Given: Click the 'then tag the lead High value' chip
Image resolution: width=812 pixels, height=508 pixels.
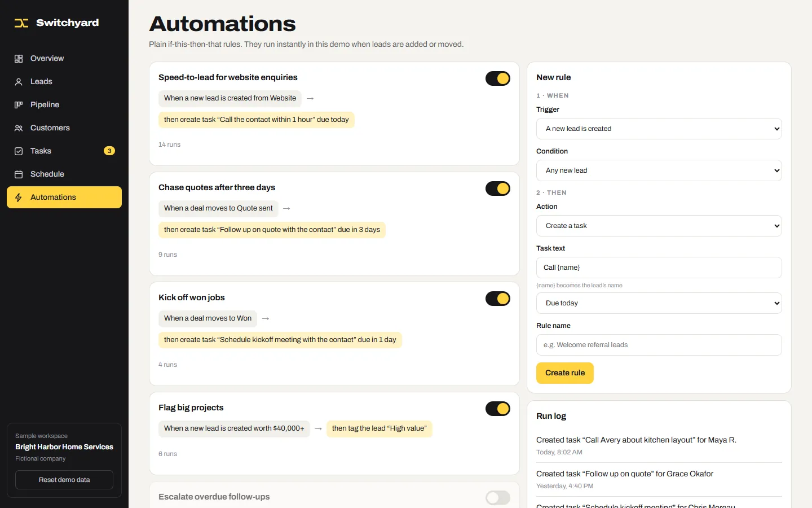Looking at the screenshot, I should 379,428.
